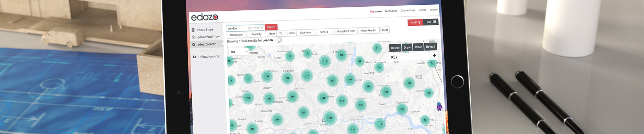644x134 pixels.
Task: Click the 2253 cluster marker in central London
Action: [x=329, y=118]
